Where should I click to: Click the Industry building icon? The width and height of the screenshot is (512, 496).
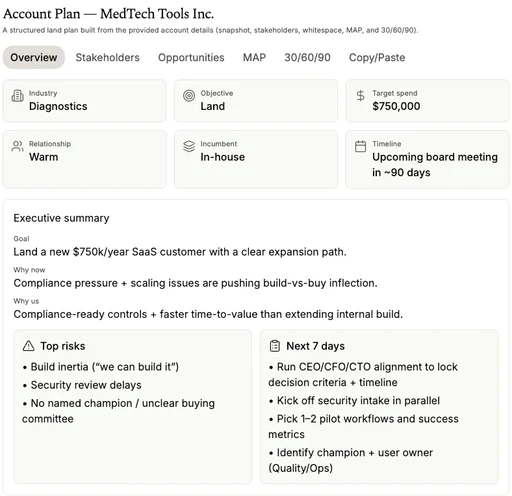point(17,96)
